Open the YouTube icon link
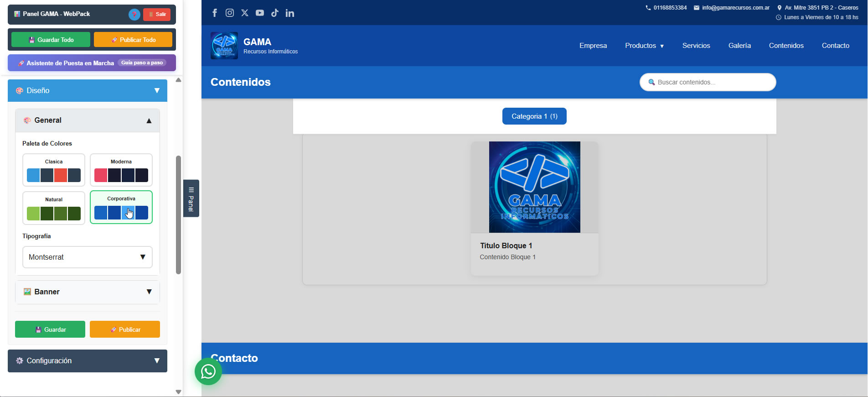868x397 pixels. click(x=260, y=13)
